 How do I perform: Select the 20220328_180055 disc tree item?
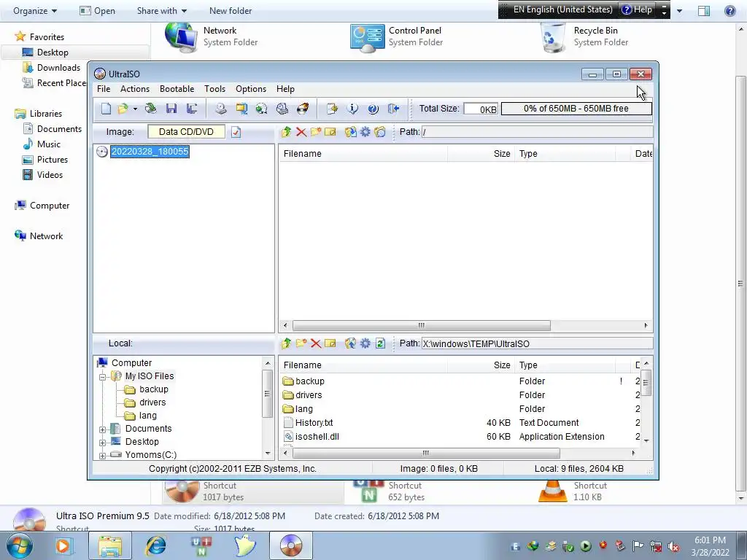(150, 152)
